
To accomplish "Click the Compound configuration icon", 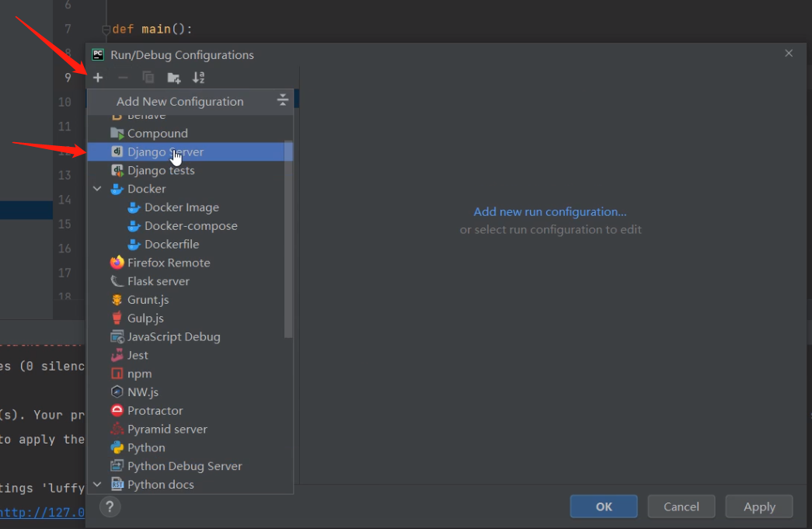I will coord(117,134).
